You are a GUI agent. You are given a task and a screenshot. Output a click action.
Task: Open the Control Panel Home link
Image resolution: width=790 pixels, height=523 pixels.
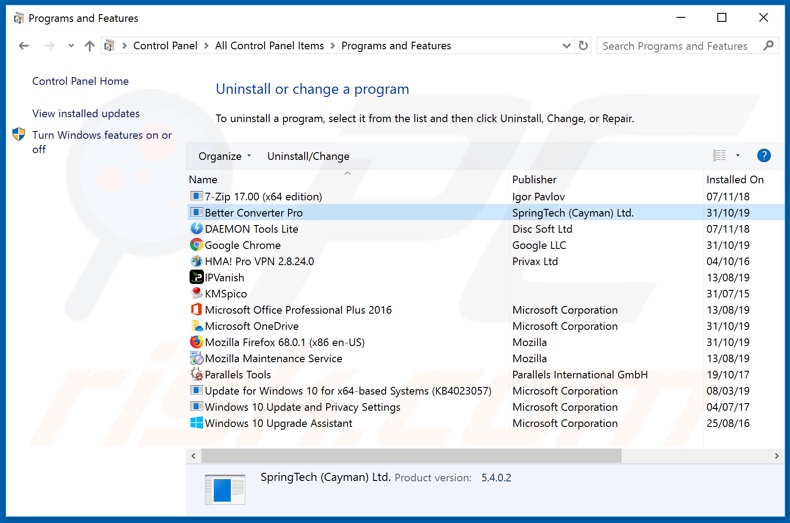(80, 81)
